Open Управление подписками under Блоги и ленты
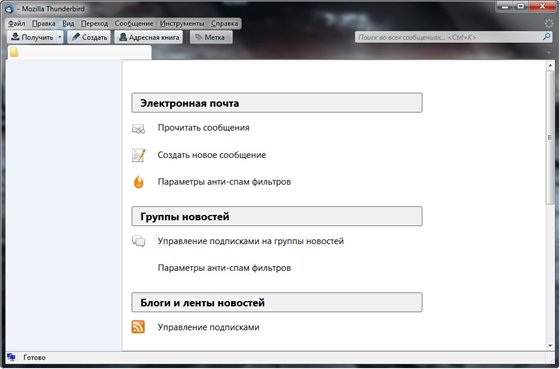The image size is (560, 369). coord(209,327)
